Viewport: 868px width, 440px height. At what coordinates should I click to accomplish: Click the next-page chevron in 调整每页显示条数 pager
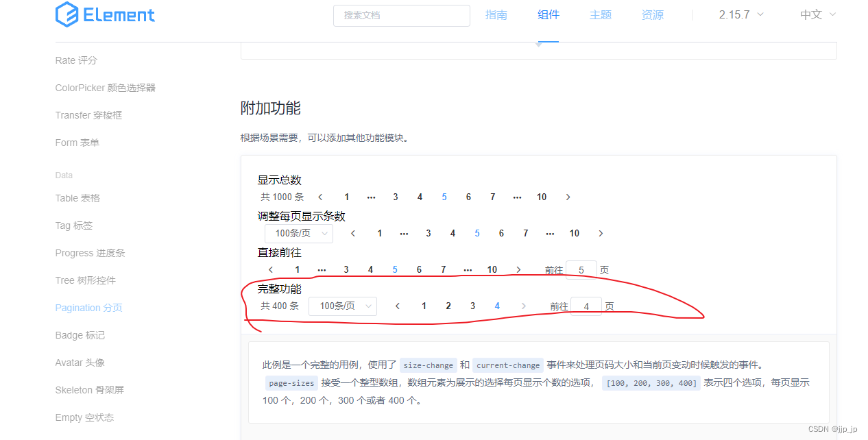tap(601, 233)
